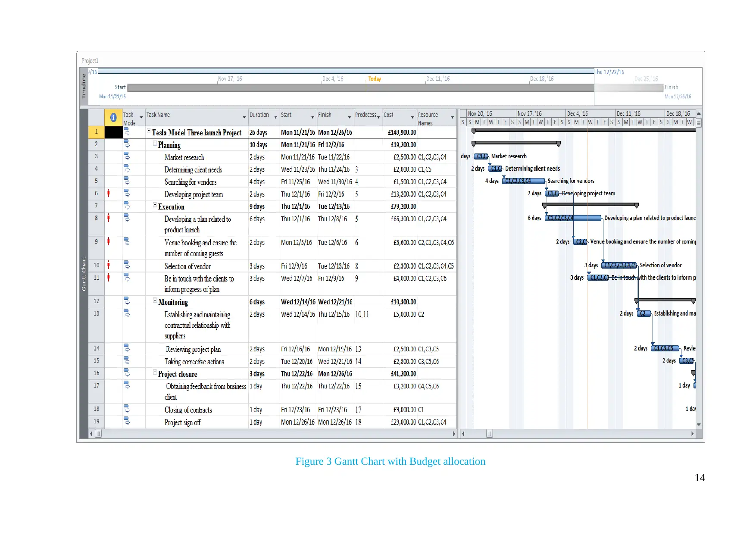756x535 pixels.
Task: Click the Reviewing project plan Gantt bar
Action: pyautogui.click(x=665, y=348)
